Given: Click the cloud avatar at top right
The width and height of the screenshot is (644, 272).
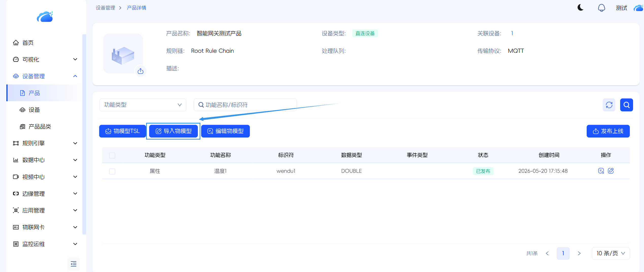Looking at the screenshot, I should pyautogui.click(x=638, y=8).
